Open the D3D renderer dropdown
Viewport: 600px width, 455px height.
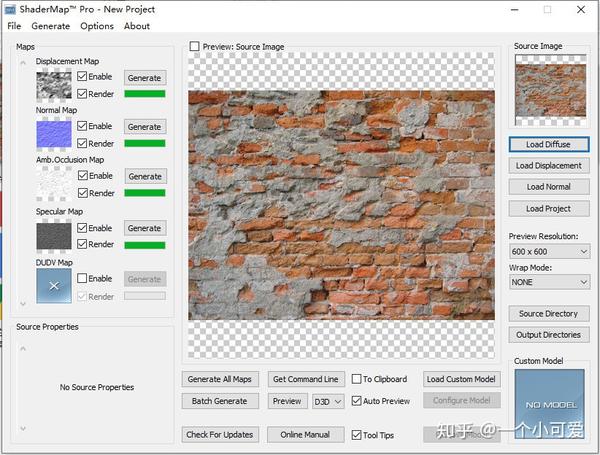click(x=328, y=401)
